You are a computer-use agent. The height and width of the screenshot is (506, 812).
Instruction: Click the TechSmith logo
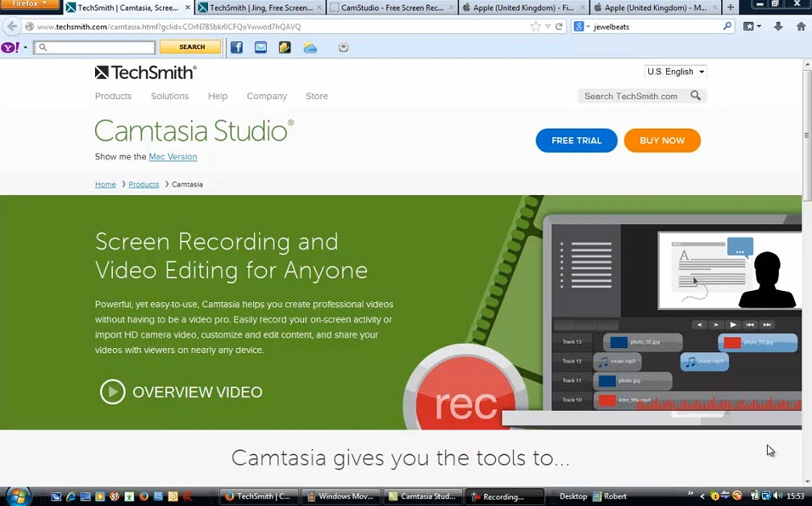(x=145, y=73)
